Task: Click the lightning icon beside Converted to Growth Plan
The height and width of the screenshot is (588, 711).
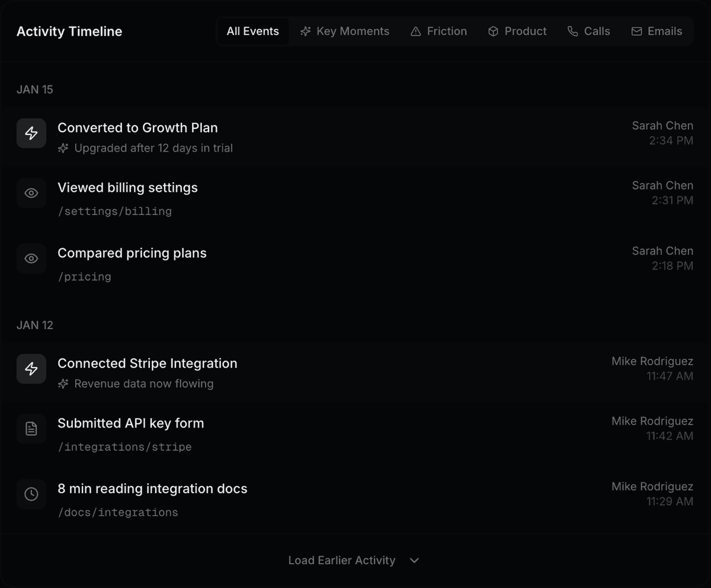Action: tap(31, 133)
